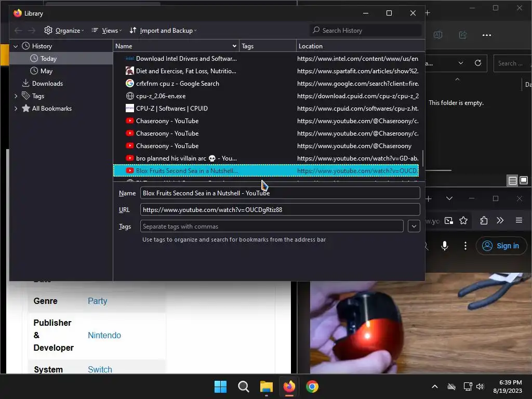The image size is (532, 399).
Task: Select cpu-z_2.06-en.exe history entry
Action: click(266, 96)
